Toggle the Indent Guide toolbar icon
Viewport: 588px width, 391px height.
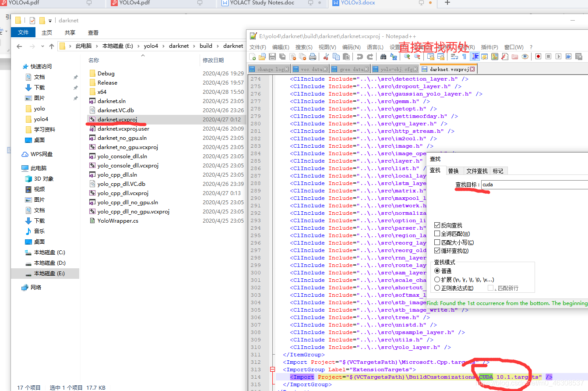475,57
